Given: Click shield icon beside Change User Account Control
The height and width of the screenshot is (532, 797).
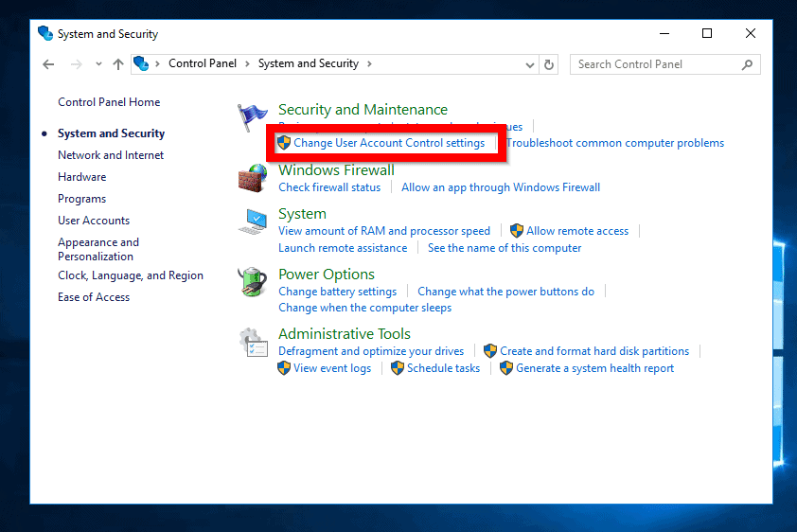Looking at the screenshot, I should pos(284,143).
